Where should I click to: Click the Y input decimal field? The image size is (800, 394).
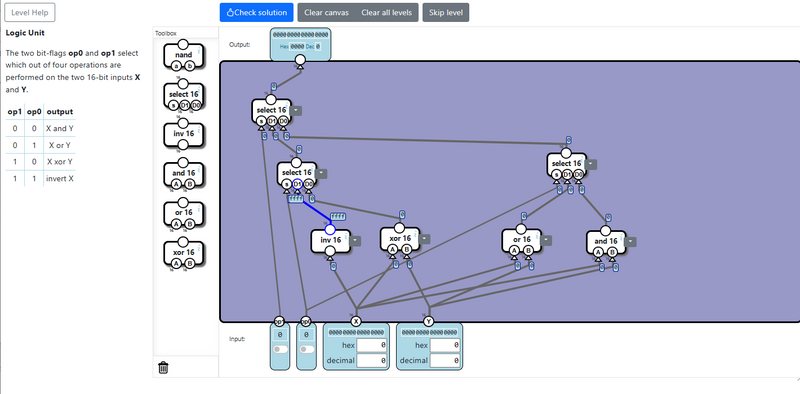click(x=445, y=361)
